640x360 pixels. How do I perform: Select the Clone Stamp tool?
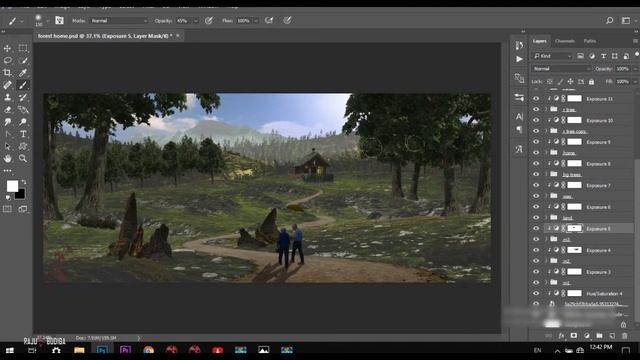(x=7, y=98)
